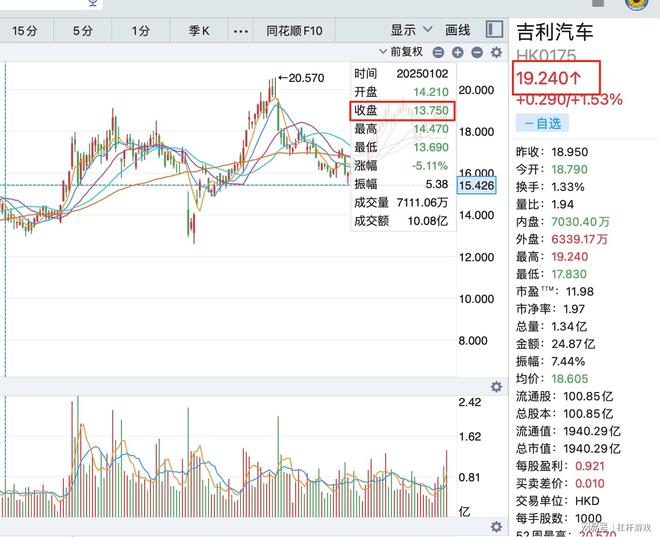Click the 总市值 1940.29亿 row
The width and height of the screenshot is (660, 537).
568,449
